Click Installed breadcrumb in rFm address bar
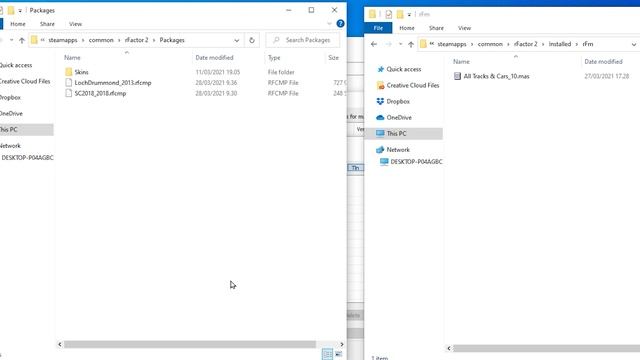Viewport: 640px width, 360px height. (x=560, y=44)
